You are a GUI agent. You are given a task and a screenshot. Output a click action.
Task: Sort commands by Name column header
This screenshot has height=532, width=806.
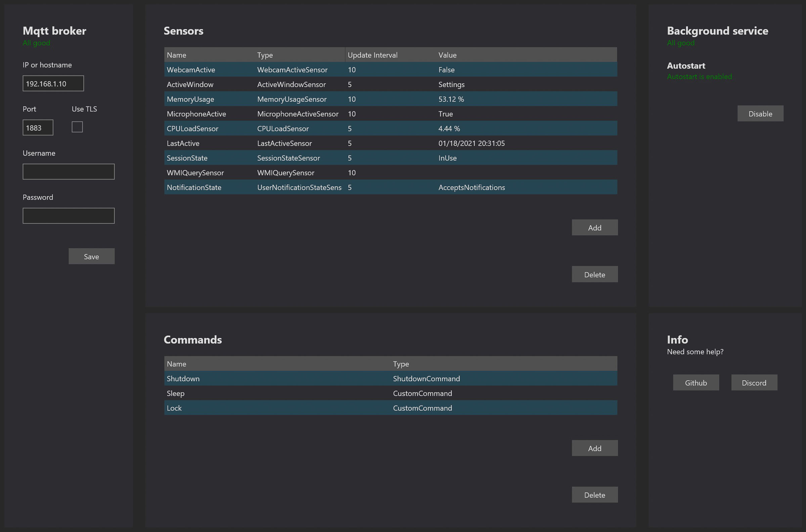278,364
